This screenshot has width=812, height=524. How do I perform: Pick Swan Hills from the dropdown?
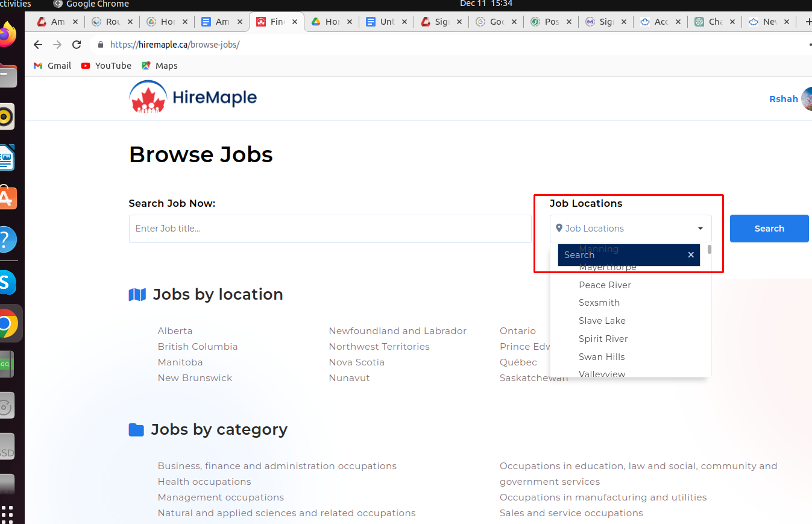[x=602, y=357]
